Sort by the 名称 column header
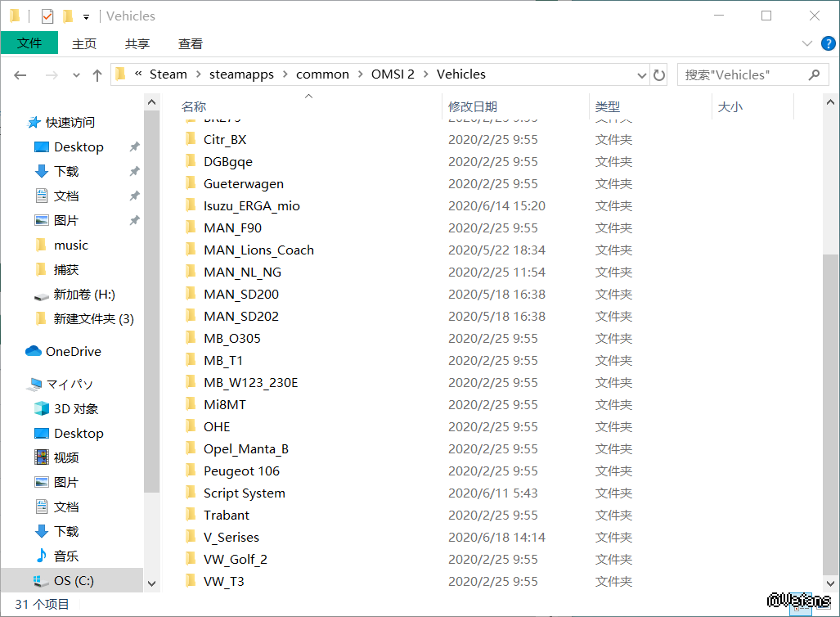840x617 pixels. [194, 106]
